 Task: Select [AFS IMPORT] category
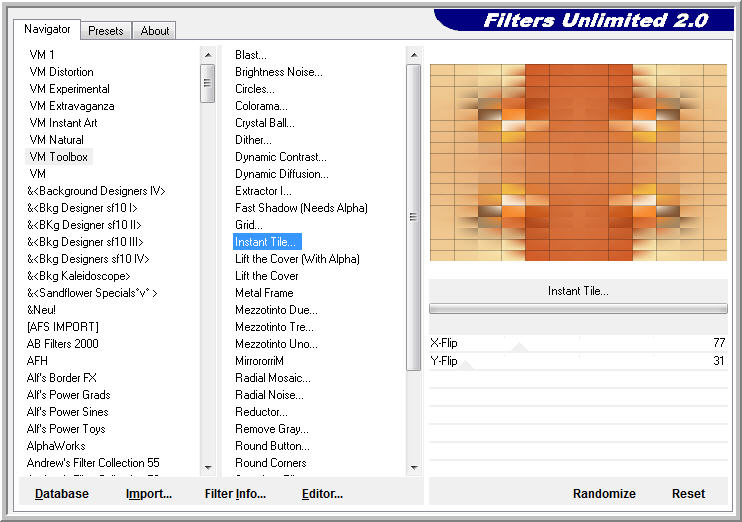[62, 327]
